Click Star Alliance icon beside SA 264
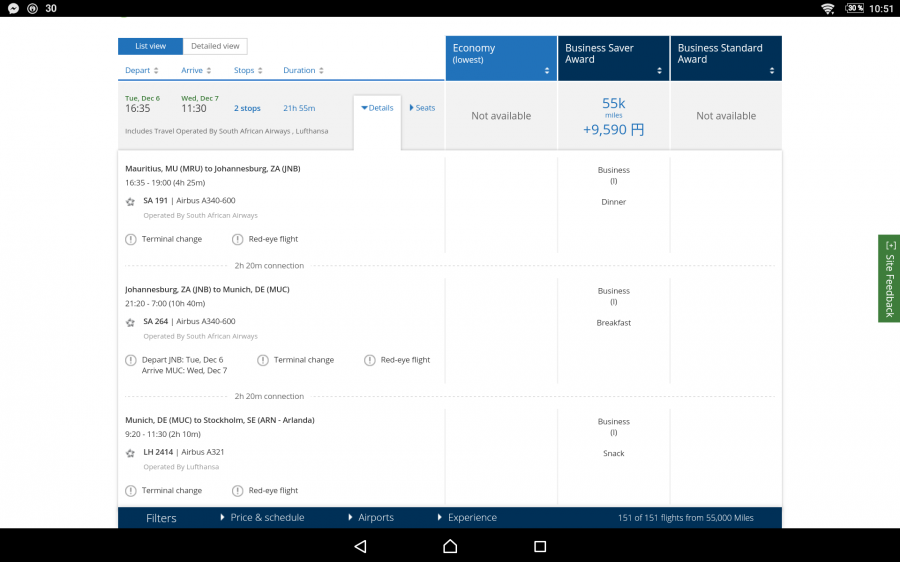Screen dimensions: 900x562 130,322
